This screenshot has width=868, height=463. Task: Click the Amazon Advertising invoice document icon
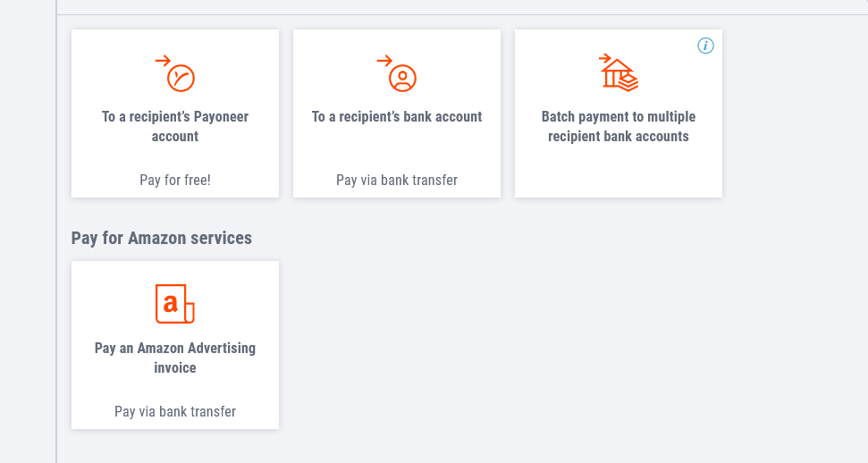[x=175, y=304]
